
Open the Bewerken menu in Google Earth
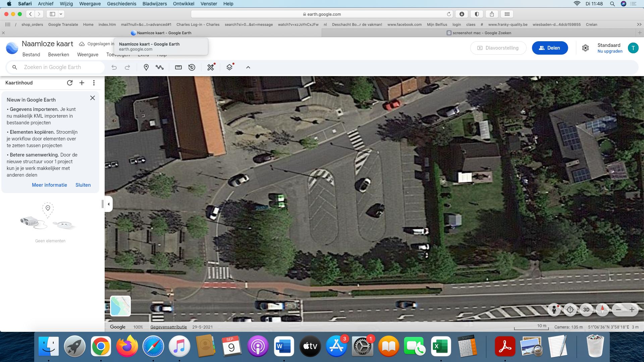click(59, 55)
